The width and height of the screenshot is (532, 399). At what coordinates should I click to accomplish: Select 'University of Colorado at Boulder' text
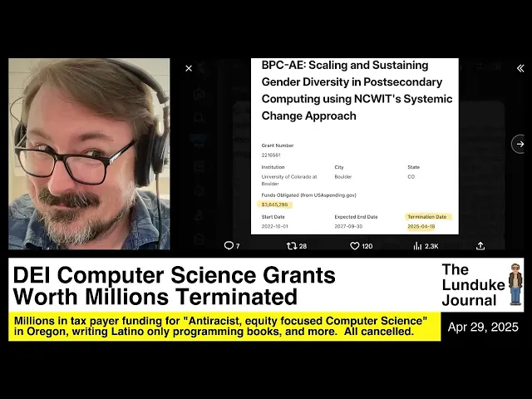click(289, 180)
